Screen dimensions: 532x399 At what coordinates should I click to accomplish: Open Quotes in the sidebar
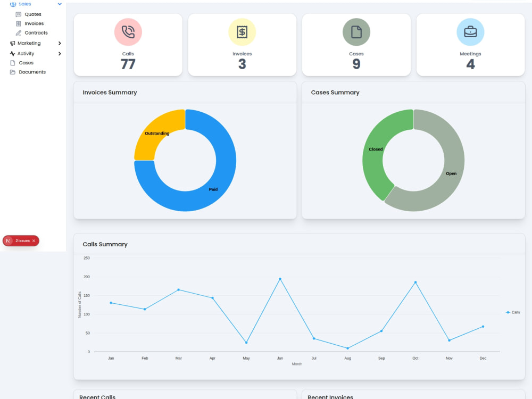(33, 14)
